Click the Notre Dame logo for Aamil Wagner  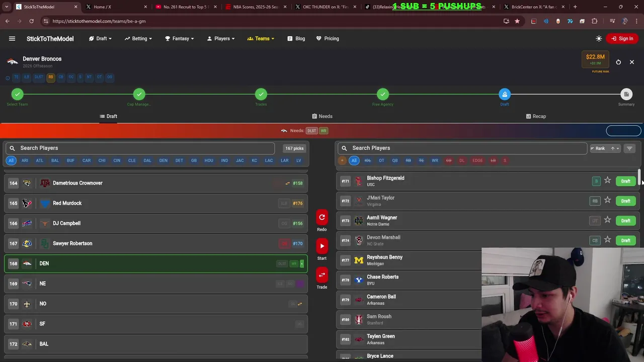(359, 220)
